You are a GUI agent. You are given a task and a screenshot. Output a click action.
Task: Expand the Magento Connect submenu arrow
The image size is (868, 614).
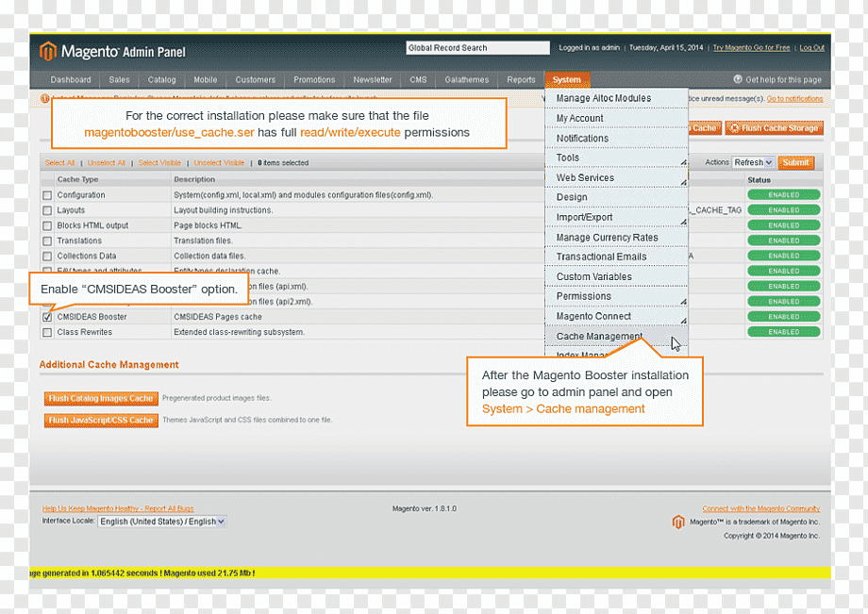click(684, 321)
